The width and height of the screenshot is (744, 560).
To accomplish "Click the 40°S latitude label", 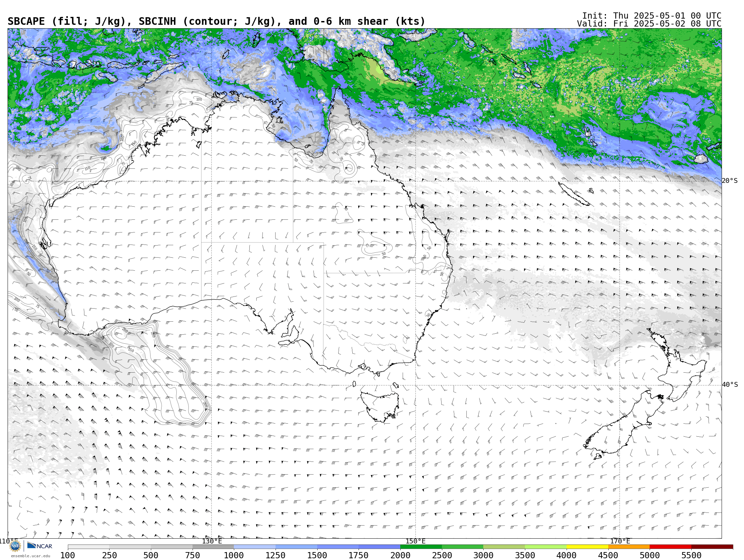I will pos(730,385).
